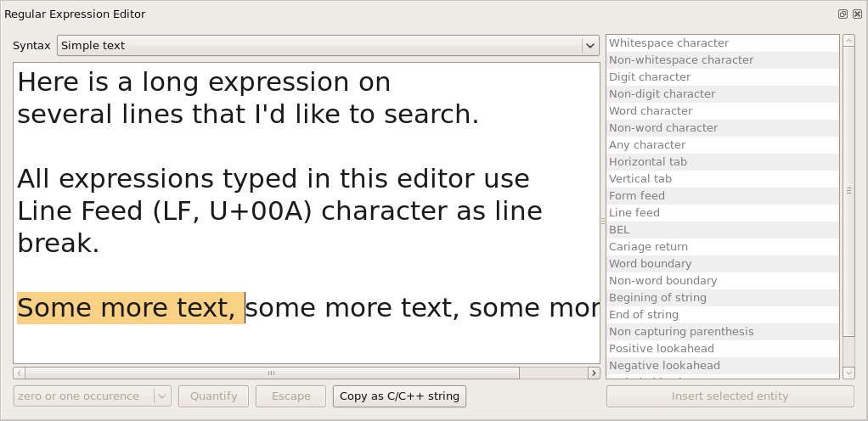Float the Regular Expression Editor panel
This screenshot has height=421, width=868.
tap(843, 14)
